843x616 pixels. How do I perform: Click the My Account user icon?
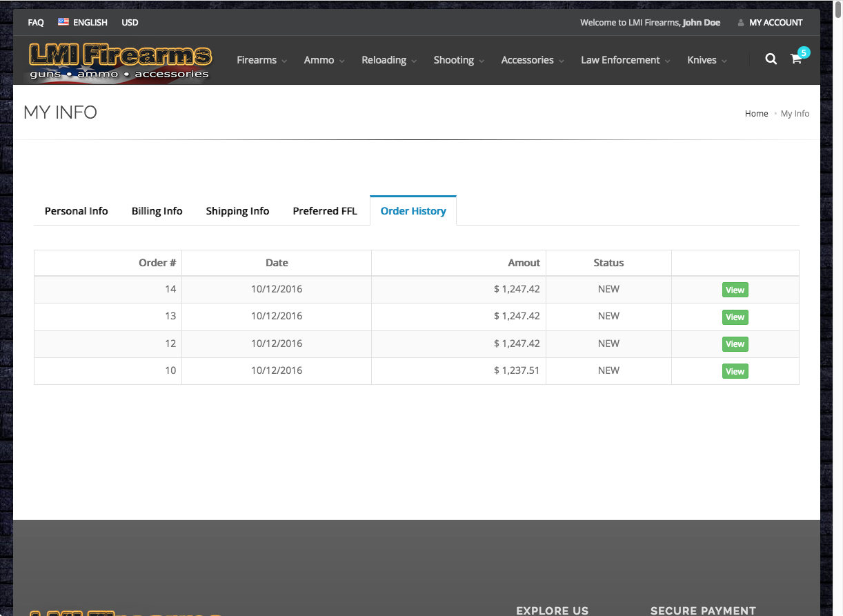741,23
